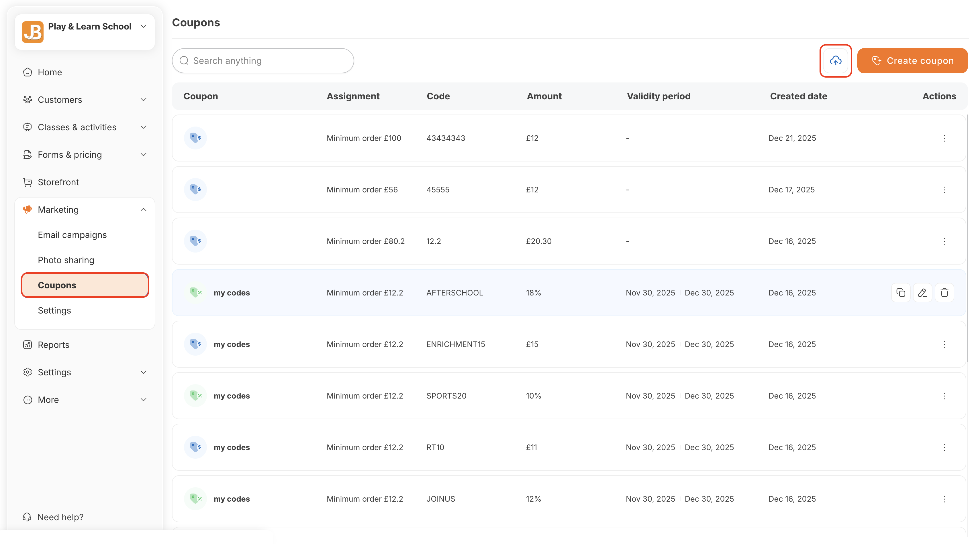The image size is (980, 544).
Task: Open the Play & Learn School switcher dropdown
Action: pos(144,26)
